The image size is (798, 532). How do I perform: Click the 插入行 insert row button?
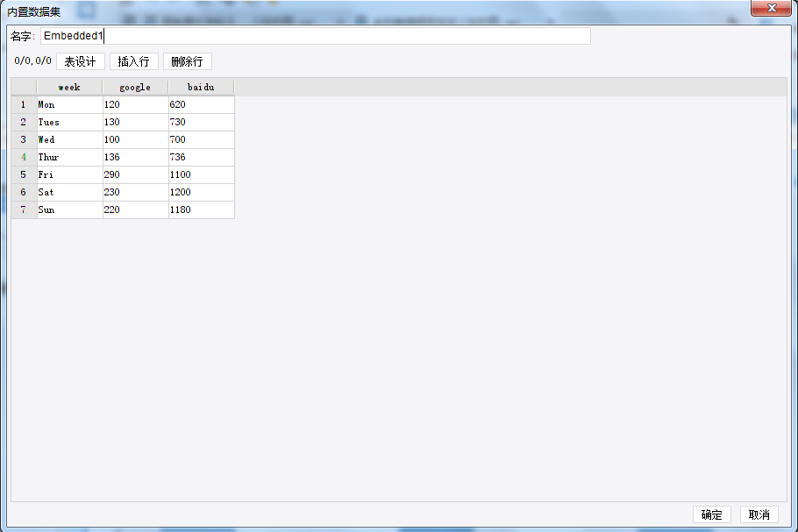[134, 61]
